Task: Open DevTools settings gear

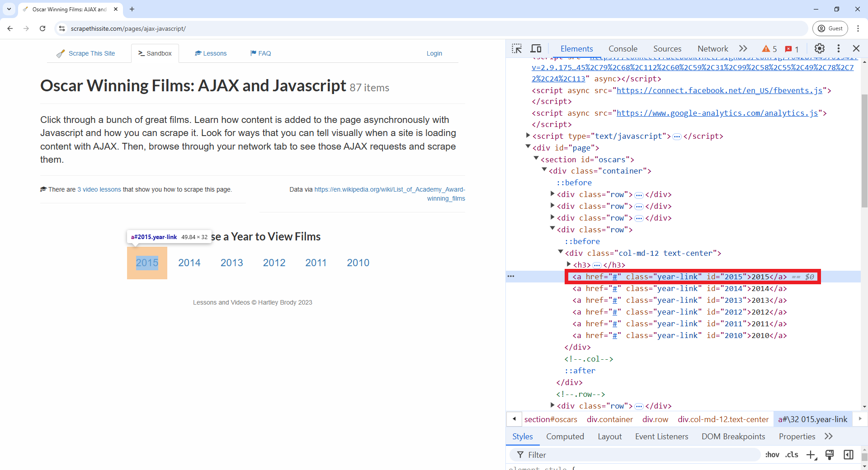Action: click(820, 48)
